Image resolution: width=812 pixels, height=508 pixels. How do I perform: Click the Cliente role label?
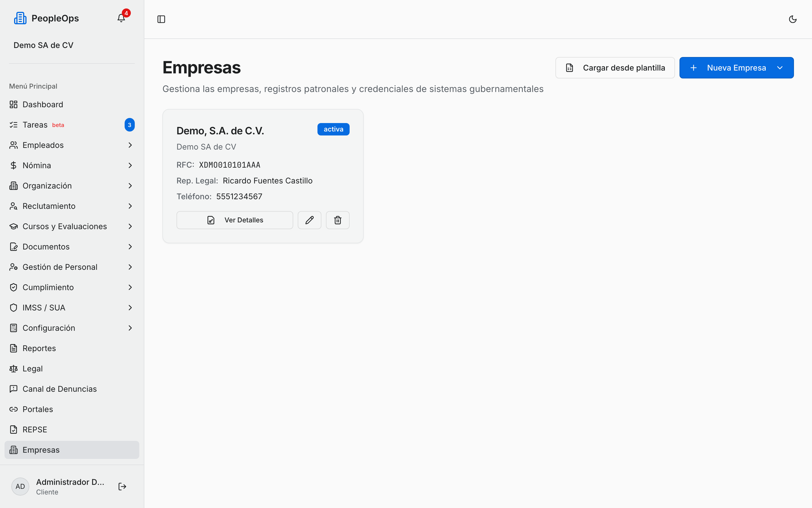pos(47,492)
